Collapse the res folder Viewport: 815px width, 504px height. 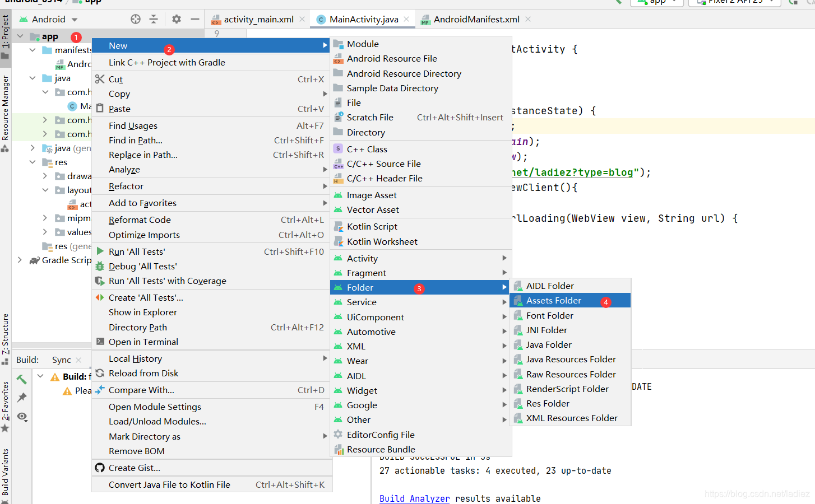[33, 162]
